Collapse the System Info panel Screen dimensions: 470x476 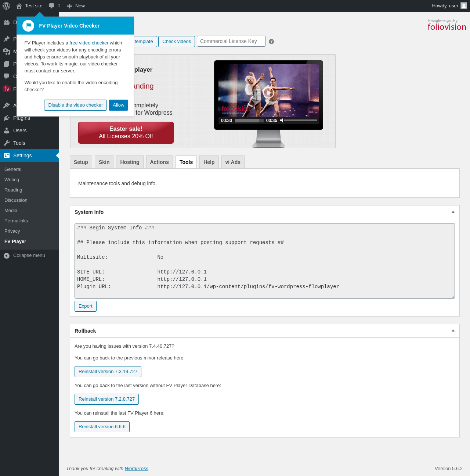(x=453, y=212)
